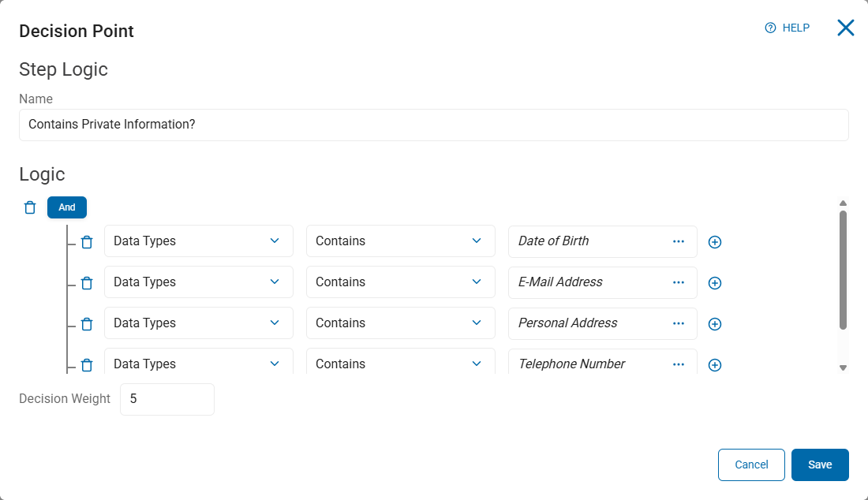
Task: Add condition after Date of Birth row
Action: 715,242
